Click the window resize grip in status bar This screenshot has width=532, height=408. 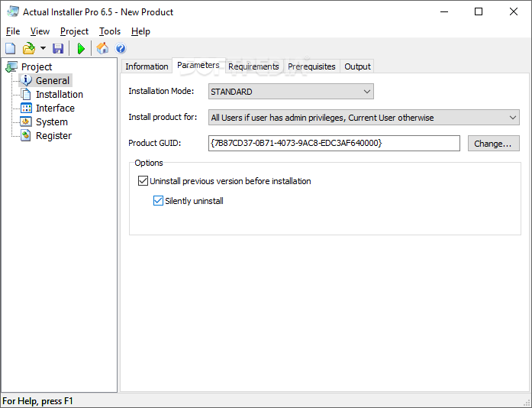(527, 403)
